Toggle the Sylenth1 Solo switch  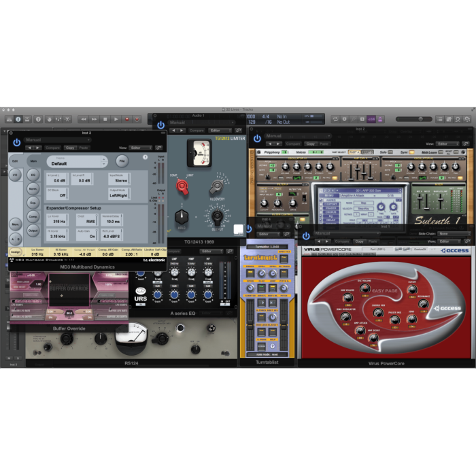click(390, 152)
